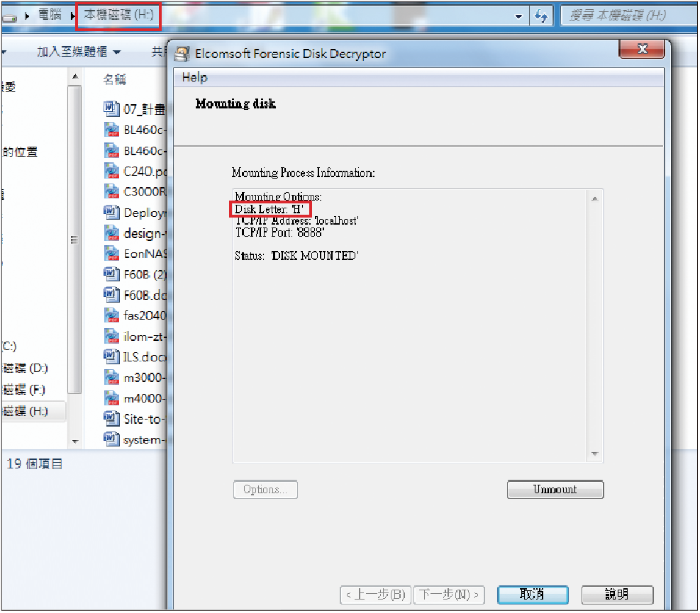Click the 19 個項目 status text
700x613 pixels.
click(x=34, y=464)
